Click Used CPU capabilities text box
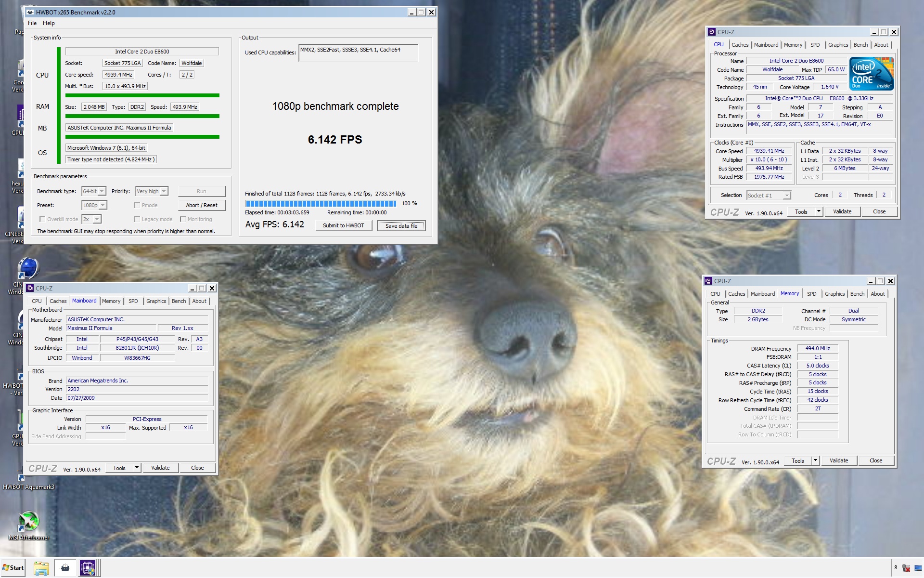Image resolution: width=924 pixels, height=578 pixels. click(x=358, y=53)
